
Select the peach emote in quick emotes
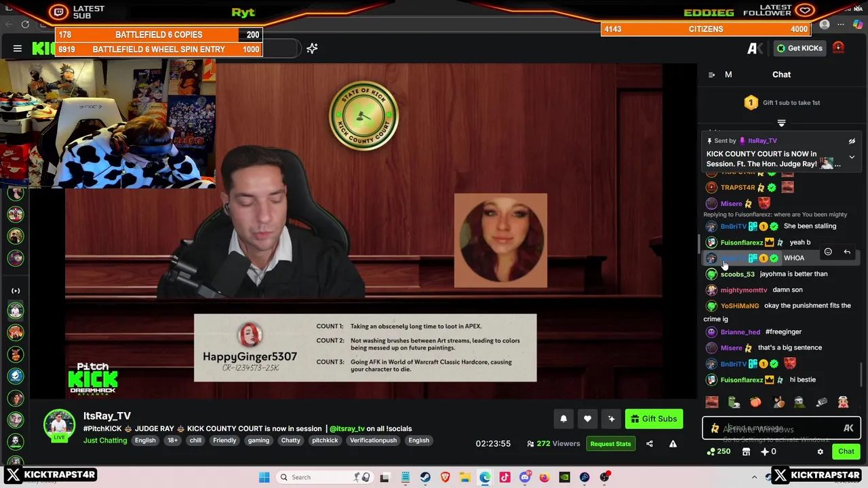pyautogui.click(x=755, y=403)
